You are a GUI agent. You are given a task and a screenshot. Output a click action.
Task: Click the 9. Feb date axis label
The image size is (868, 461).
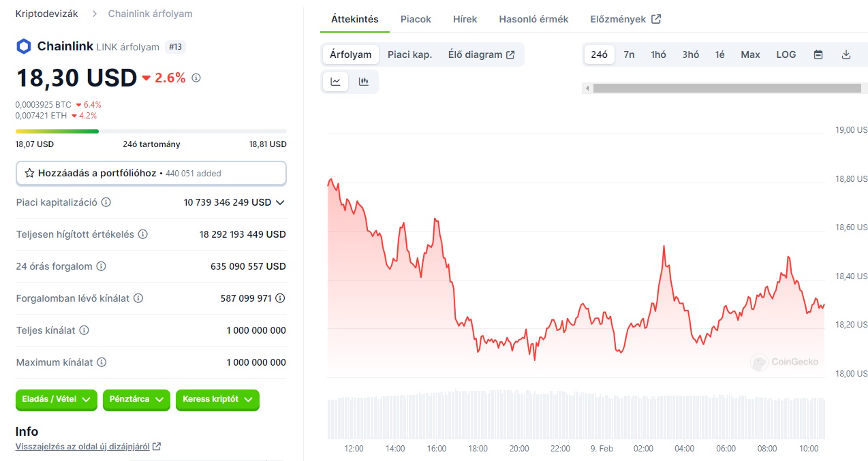coord(602,449)
